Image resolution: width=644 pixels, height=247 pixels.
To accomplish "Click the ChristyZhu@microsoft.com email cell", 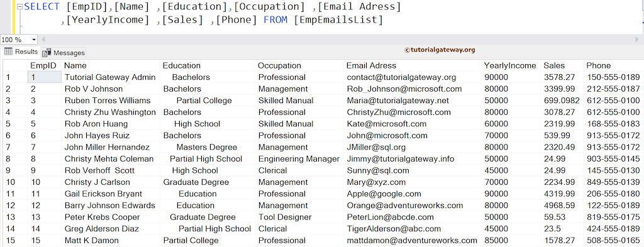I will [413, 112].
